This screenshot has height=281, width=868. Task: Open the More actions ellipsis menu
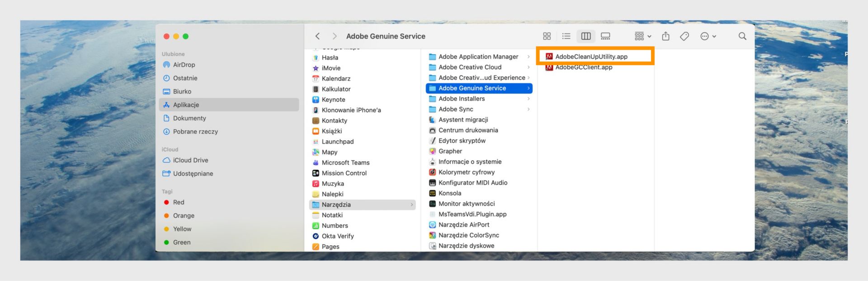click(x=708, y=36)
